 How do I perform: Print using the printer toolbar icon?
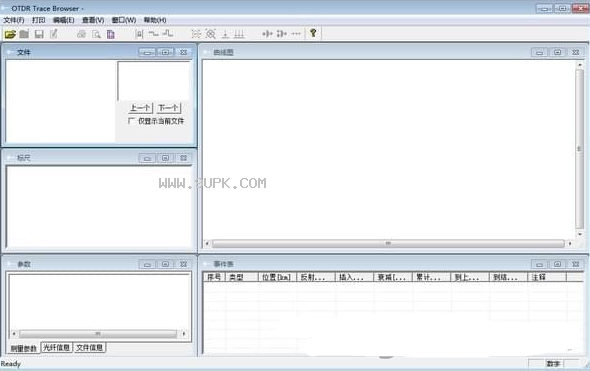[81, 34]
